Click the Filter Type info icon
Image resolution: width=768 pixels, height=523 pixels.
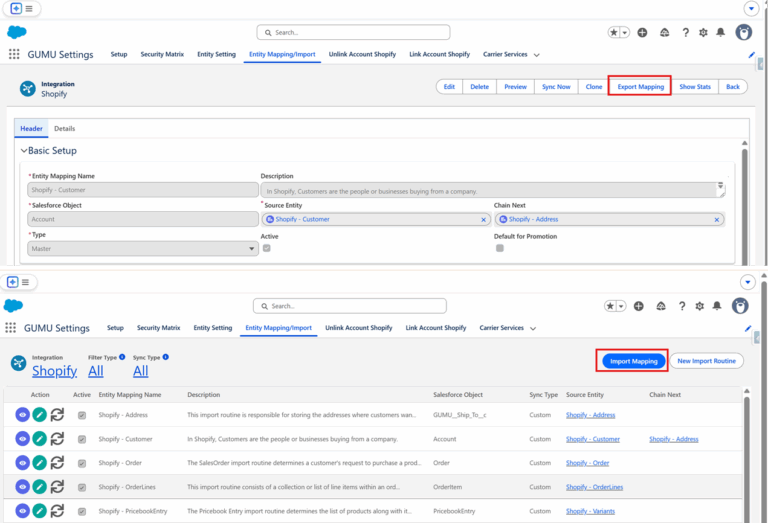coord(122,356)
